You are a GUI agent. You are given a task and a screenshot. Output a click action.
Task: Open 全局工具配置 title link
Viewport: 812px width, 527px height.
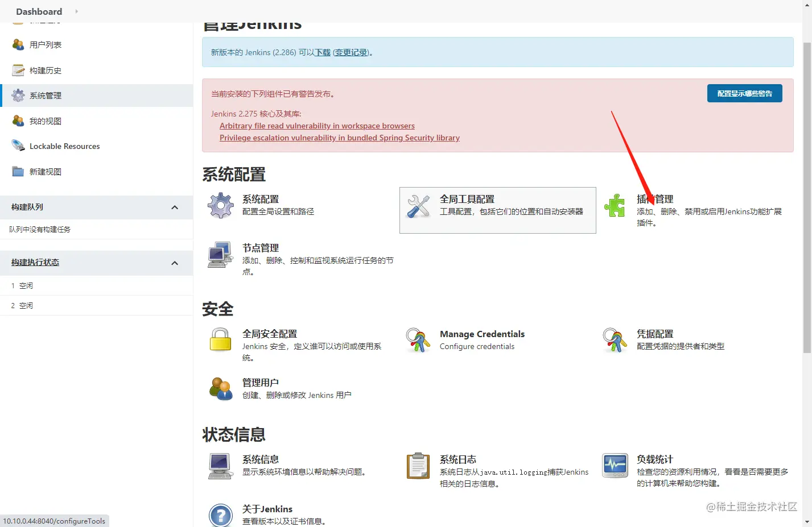tap(467, 199)
